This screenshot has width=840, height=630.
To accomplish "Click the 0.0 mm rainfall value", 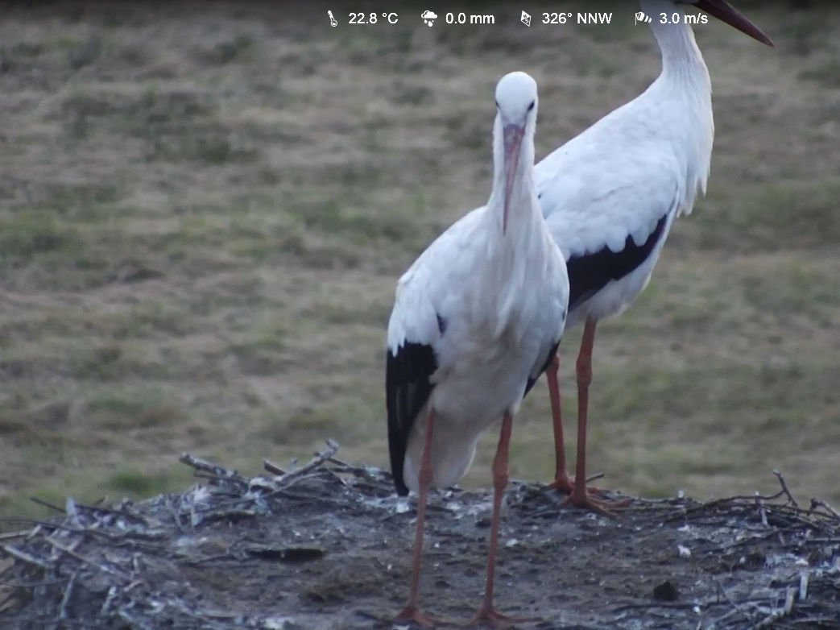I will coord(470,19).
